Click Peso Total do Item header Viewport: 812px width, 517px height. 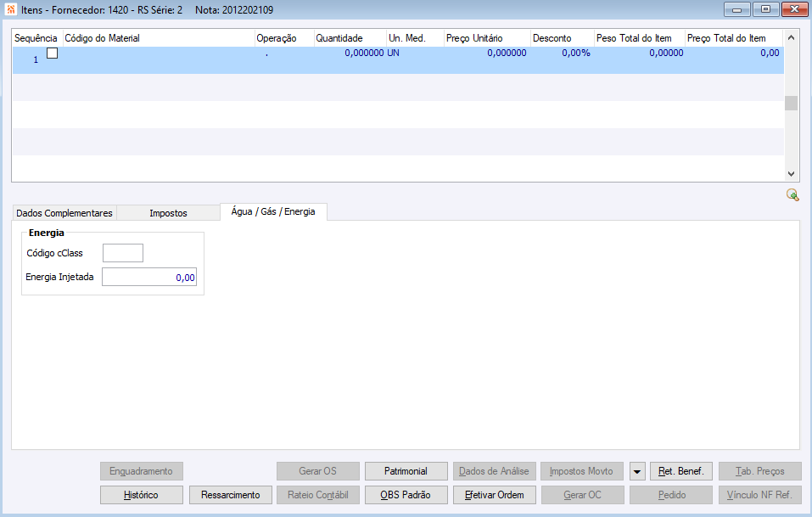pos(640,38)
